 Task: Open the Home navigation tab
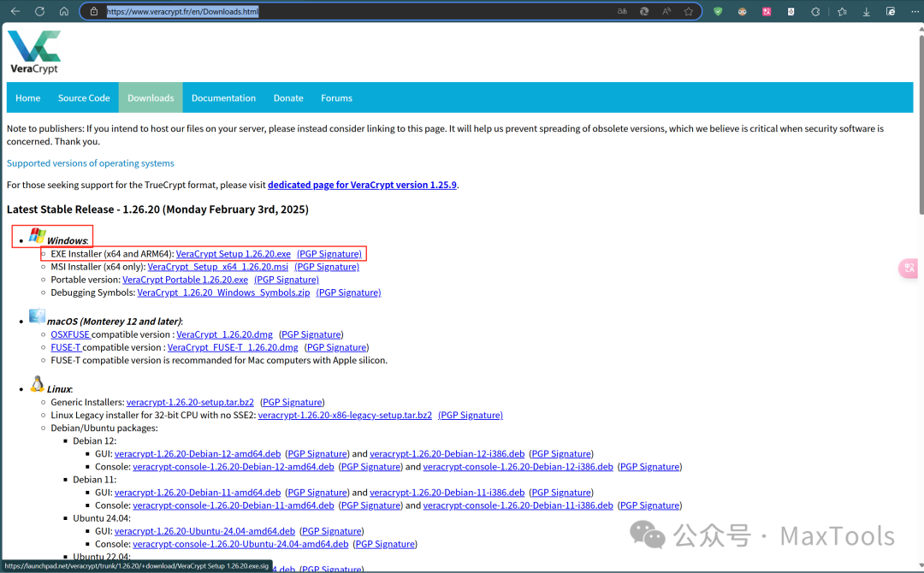tap(27, 97)
